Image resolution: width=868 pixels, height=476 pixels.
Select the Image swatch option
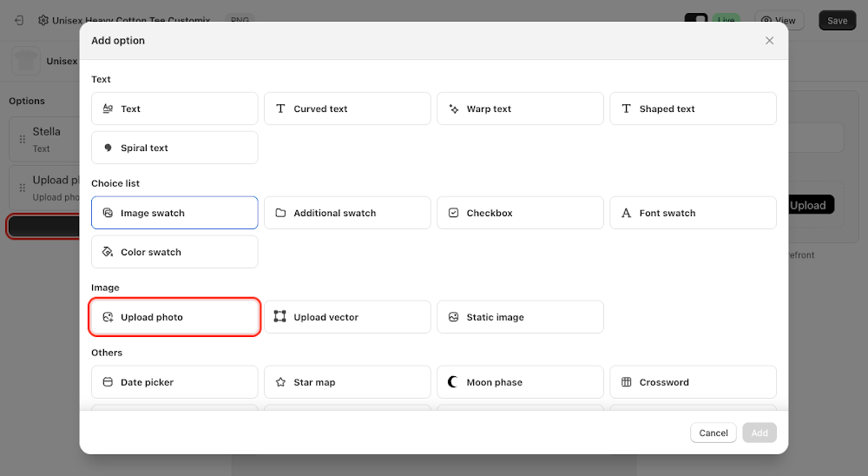point(174,213)
